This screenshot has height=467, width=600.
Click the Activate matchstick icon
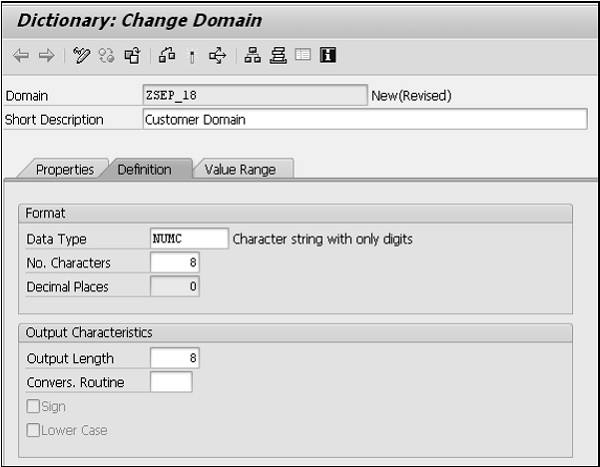(x=192, y=57)
